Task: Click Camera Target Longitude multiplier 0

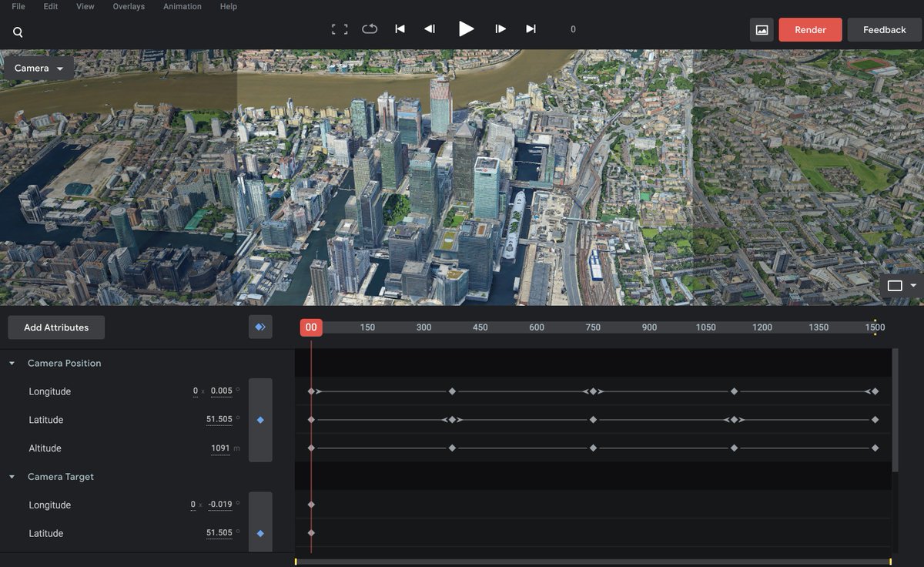Action: [193, 505]
